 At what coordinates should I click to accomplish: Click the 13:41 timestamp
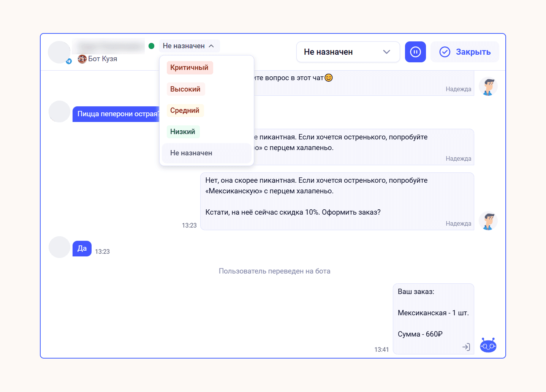381,350
